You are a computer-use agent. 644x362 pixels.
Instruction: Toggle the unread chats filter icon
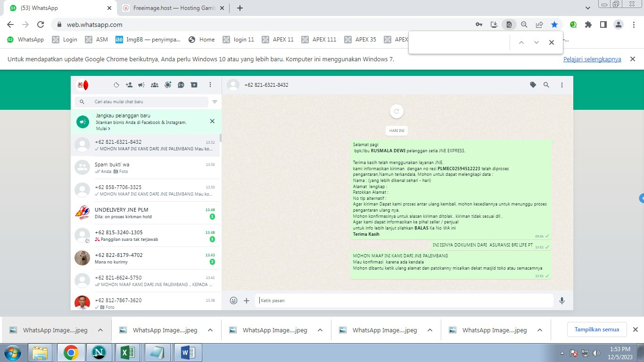[x=215, y=102]
